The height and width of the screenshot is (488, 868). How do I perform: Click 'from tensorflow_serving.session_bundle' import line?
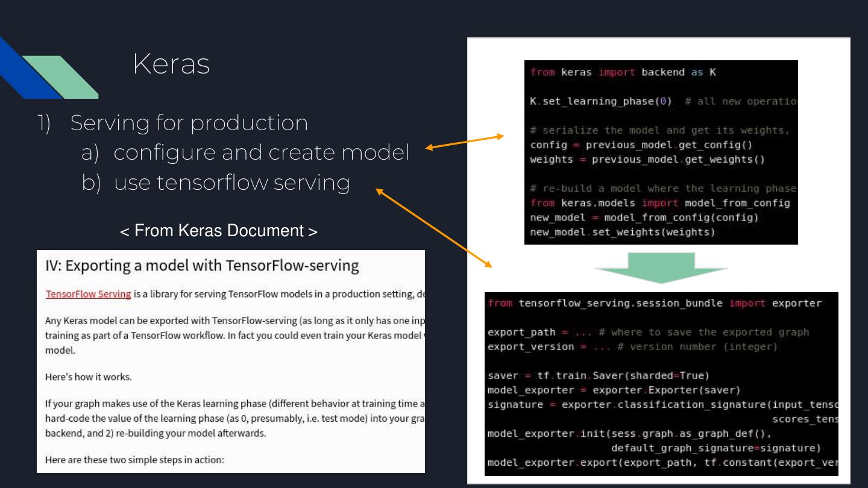coord(653,303)
